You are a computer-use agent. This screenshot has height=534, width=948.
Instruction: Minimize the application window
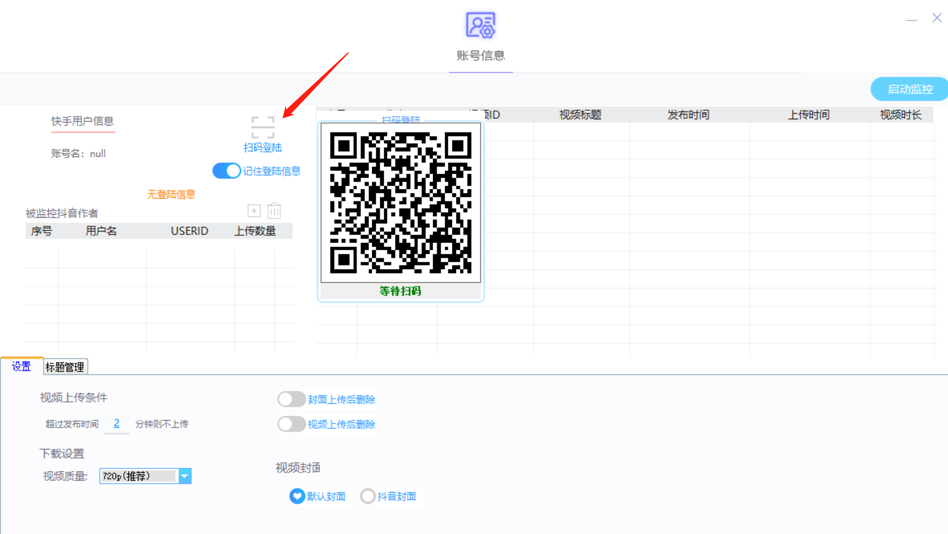point(911,19)
